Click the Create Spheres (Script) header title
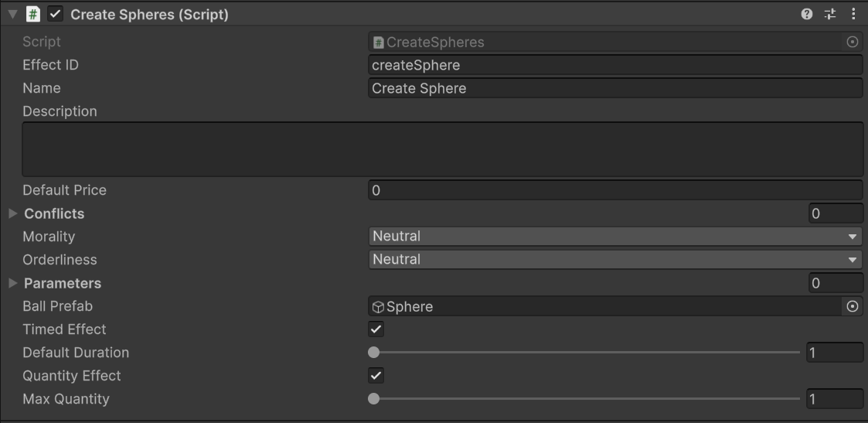 coord(149,15)
